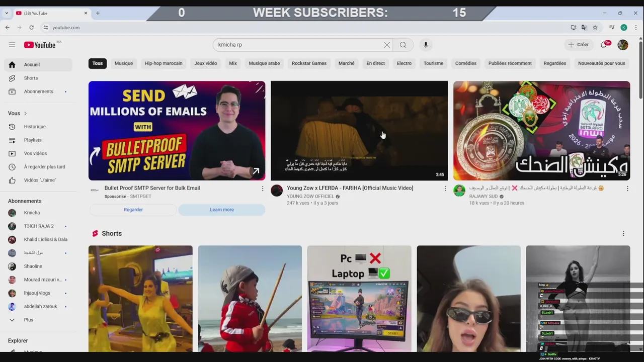
Task: Open the Khalid Lidlissi & Dala channel
Action: click(x=38, y=239)
